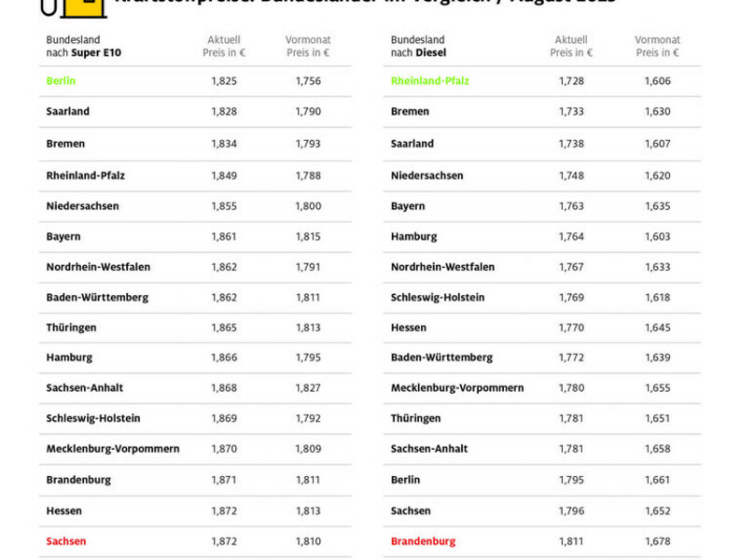Viewport: 755px width, 560px height.
Task: Click Nordrhein-Westfalen in the Super E10 table
Action: coord(98,267)
